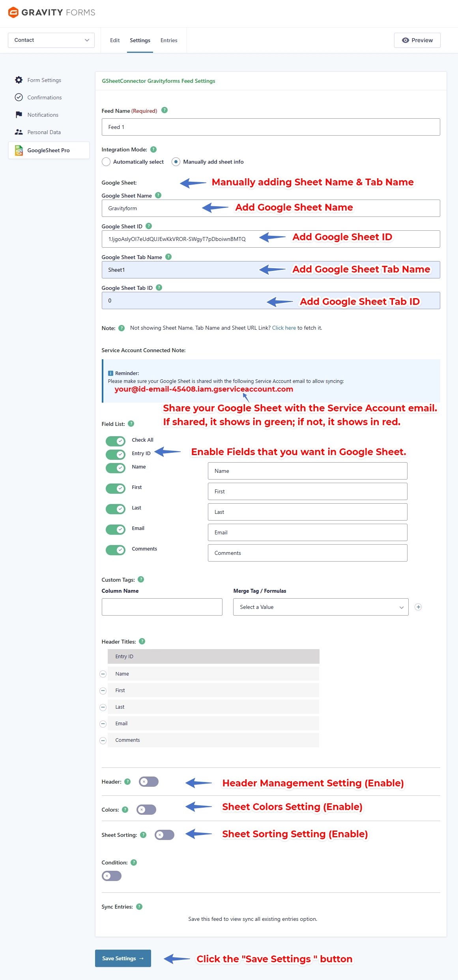Remove the Last header title
The height and width of the screenshot is (980, 458).
(x=103, y=707)
